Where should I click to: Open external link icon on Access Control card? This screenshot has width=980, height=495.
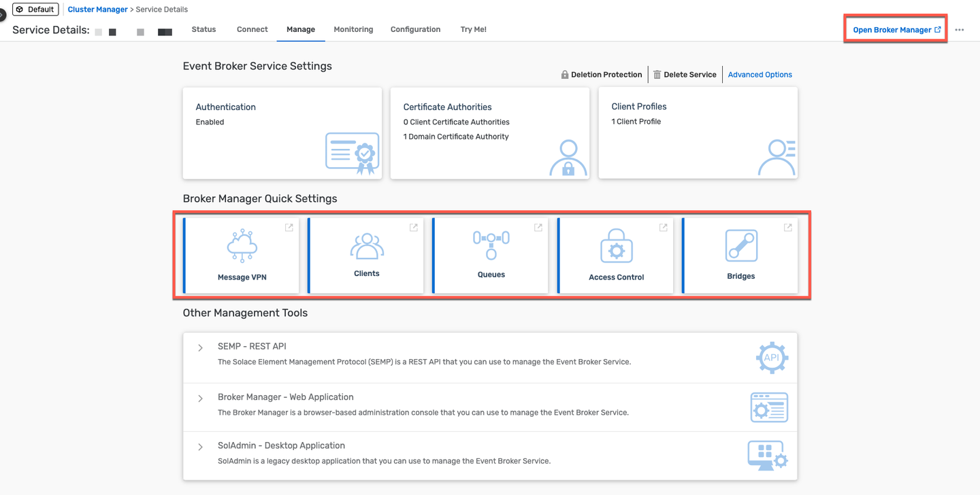(664, 228)
